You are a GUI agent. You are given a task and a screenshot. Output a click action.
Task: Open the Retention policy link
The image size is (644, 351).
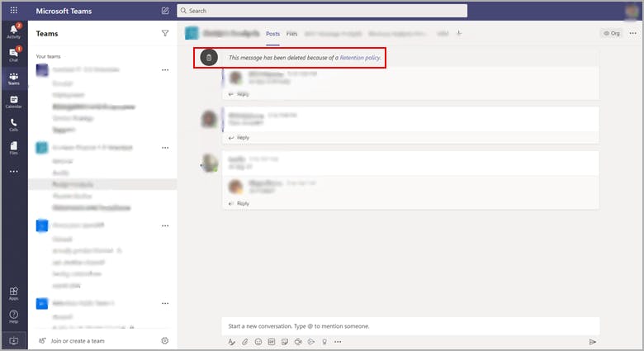pyautogui.click(x=360, y=58)
